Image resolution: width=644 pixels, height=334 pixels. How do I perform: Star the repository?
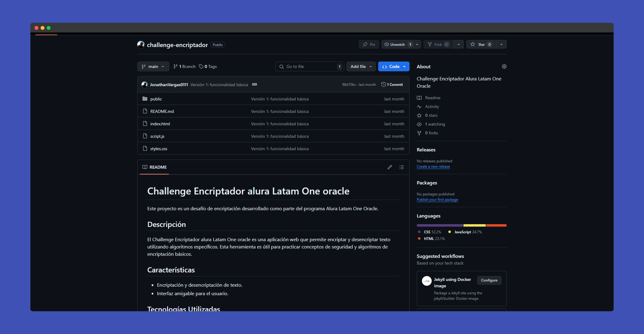(x=481, y=45)
